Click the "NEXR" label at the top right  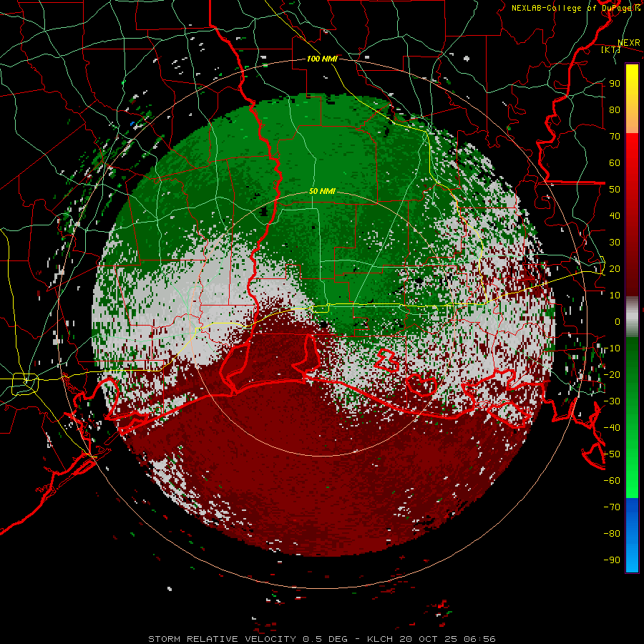coord(629,43)
